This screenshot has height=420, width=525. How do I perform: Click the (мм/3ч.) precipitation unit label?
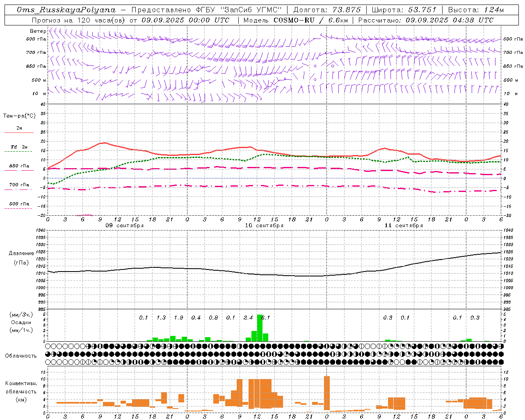click(21, 315)
